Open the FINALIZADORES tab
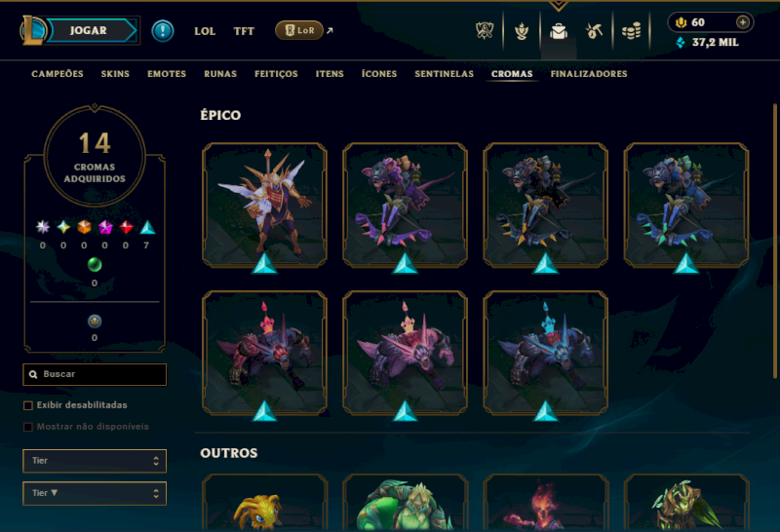 pyautogui.click(x=589, y=74)
